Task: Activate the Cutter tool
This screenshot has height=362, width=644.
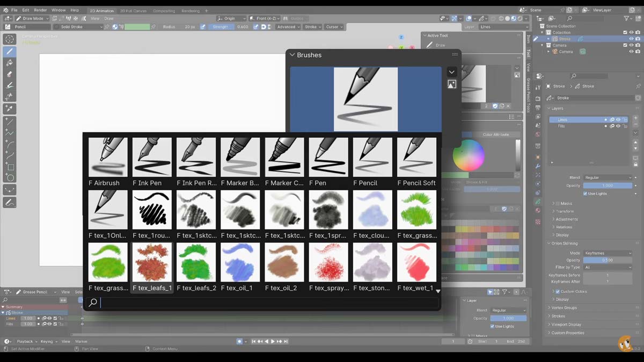Action: (9, 95)
